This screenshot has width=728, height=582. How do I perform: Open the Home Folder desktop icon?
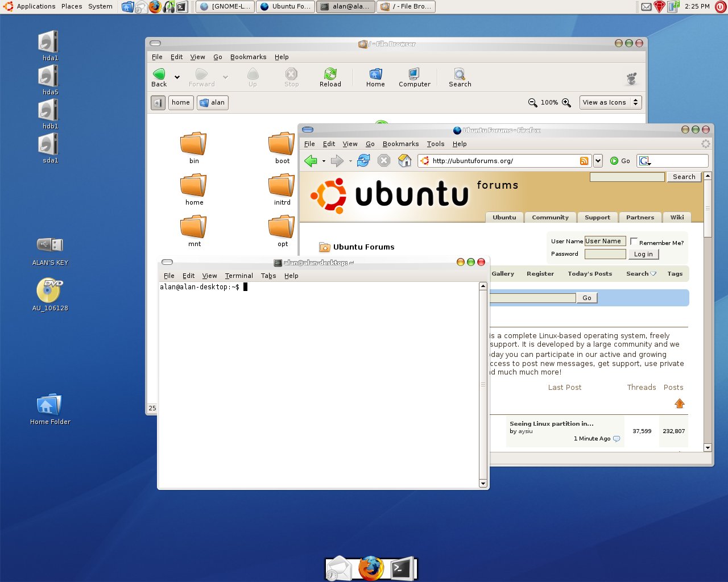pos(50,409)
